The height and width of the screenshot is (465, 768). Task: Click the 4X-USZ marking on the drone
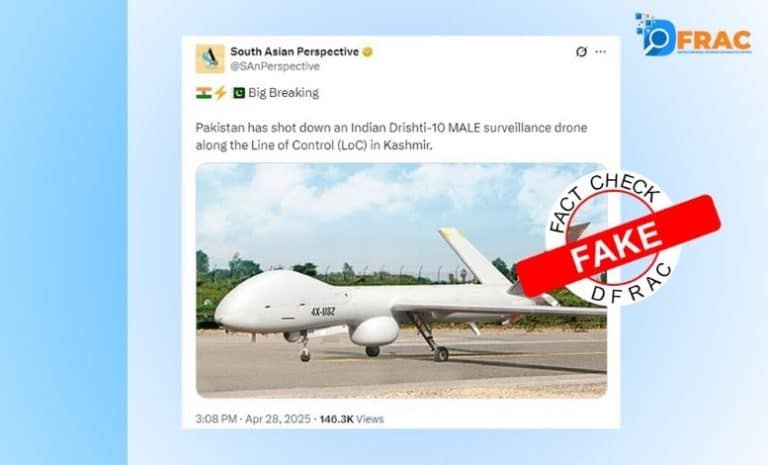[323, 311]
